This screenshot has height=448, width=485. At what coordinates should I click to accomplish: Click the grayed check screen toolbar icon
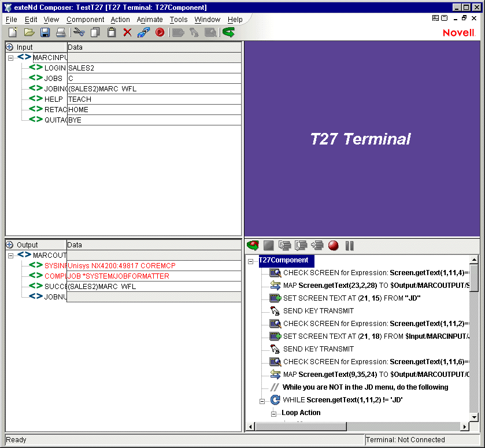pyautogui.click(x=210, y=32)
